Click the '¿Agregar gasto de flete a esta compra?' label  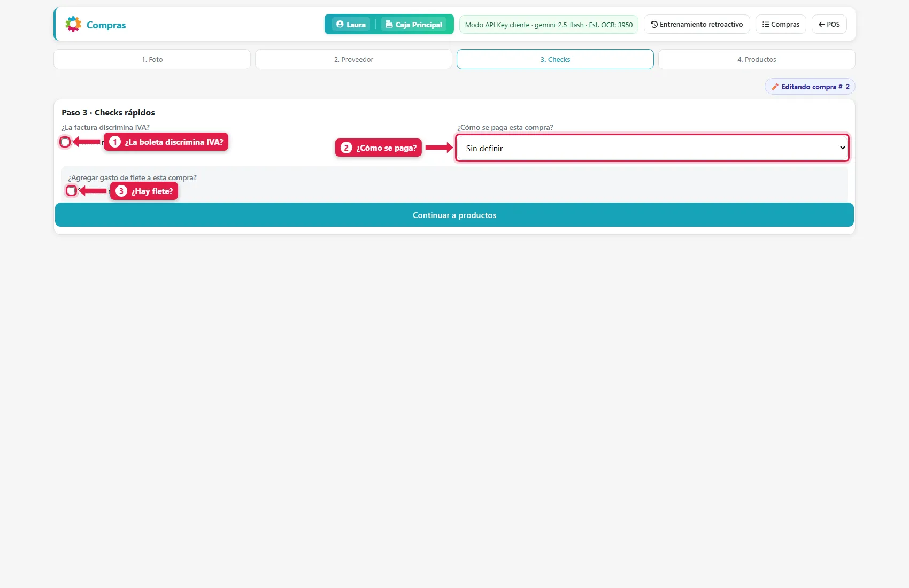pyautogui.click(x=132, y=177)
